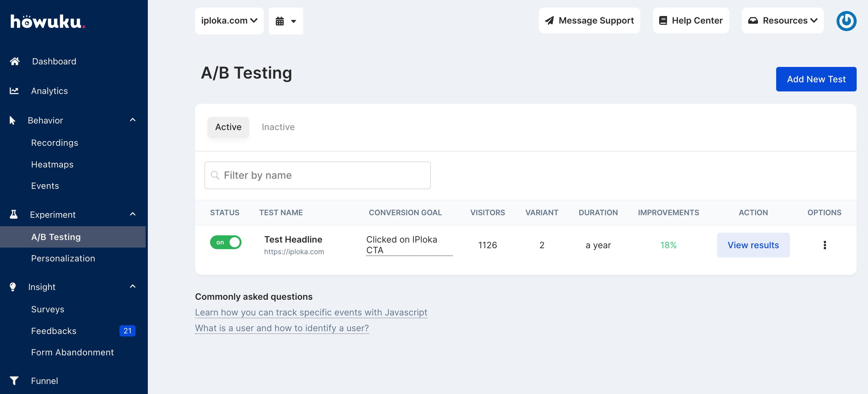Click the Dashboard home icon
This screenshot has height=394, width=868.
click(x=14, y=61)
